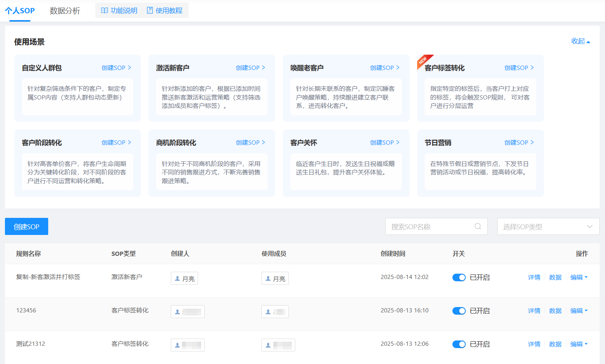View 数据 for 复制-新客激活并打标签
605x364 pixels.
(555, 277)
